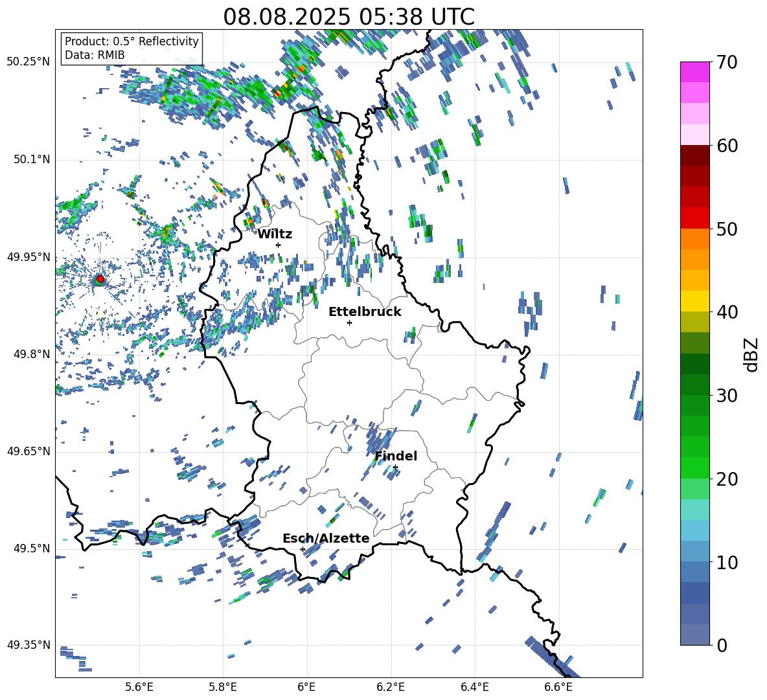Image resolution: width=767 pixels, height=700 pixels.
Task: Click the colorbar tick label 60
Action: pos(727,146)
